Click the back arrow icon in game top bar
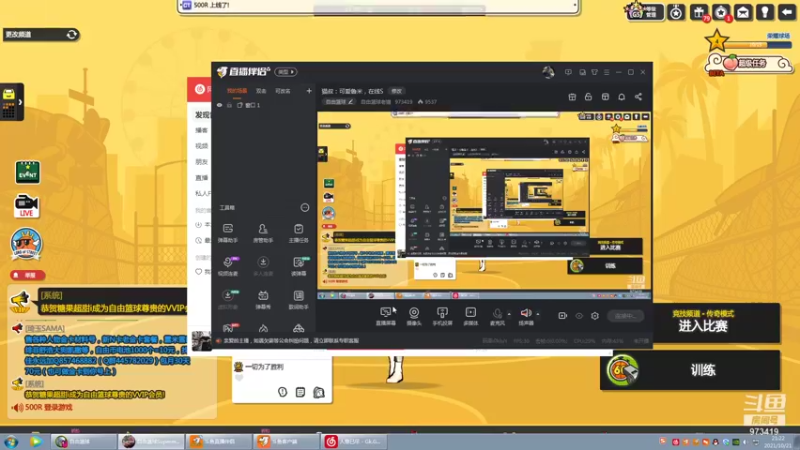 tap(787, 12)
